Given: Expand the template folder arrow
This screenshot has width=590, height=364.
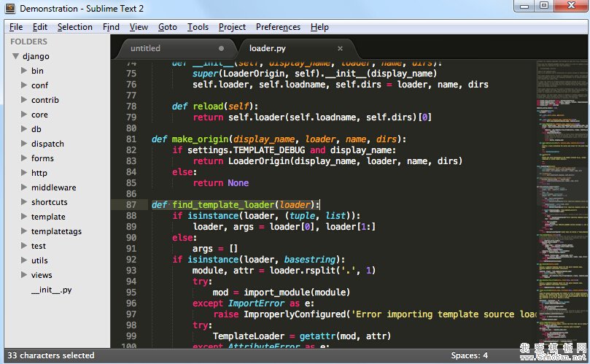Looking at the screenshot, I should [x=24, y=217].
